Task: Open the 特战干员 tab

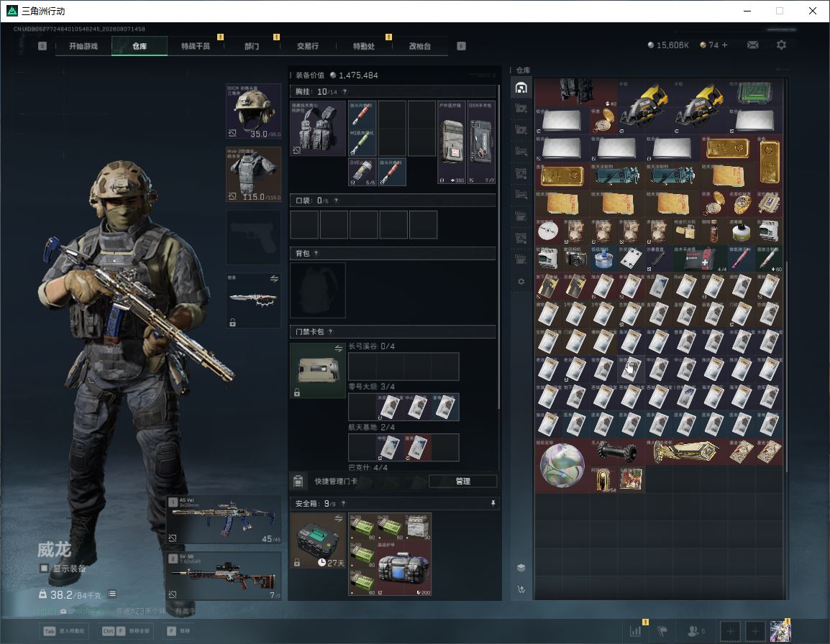Action: 196,46
